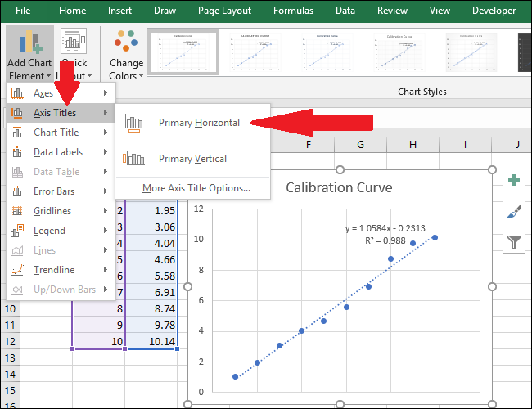Click the Primary Vertical axis icon
The width and height of the screenshot is (532, 409).
(133, 159)
